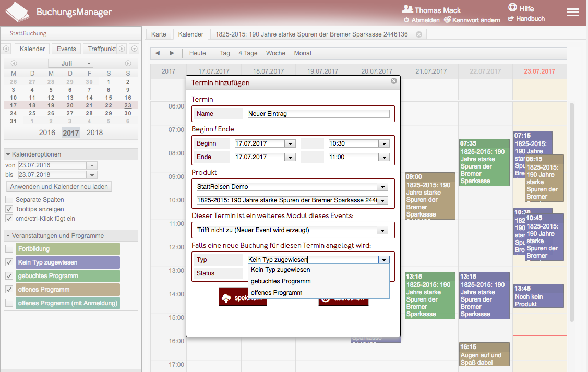Click the Name input field
588x372 pixels.
(x=318, y=114)
